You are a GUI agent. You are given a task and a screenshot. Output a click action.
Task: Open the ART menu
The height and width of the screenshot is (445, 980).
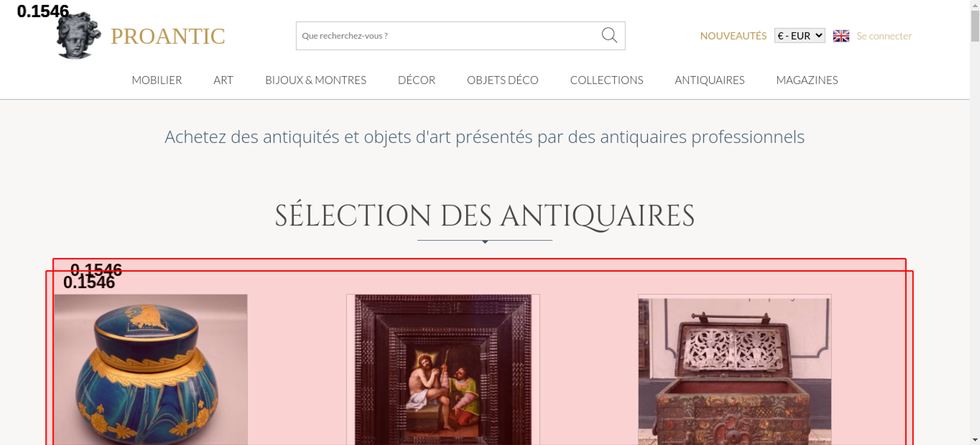coord(223,80)
